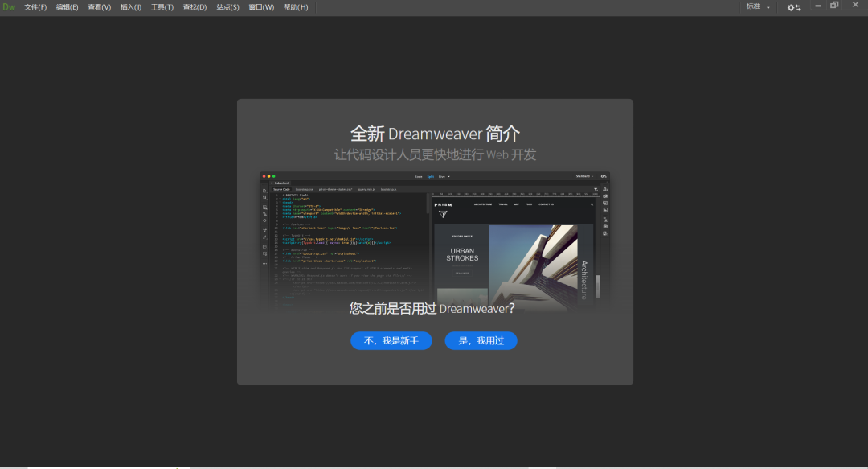Screen dimensions: 868x469
Task: Minimize the Dreamweaver window
Action: click(x=817, y=6)
